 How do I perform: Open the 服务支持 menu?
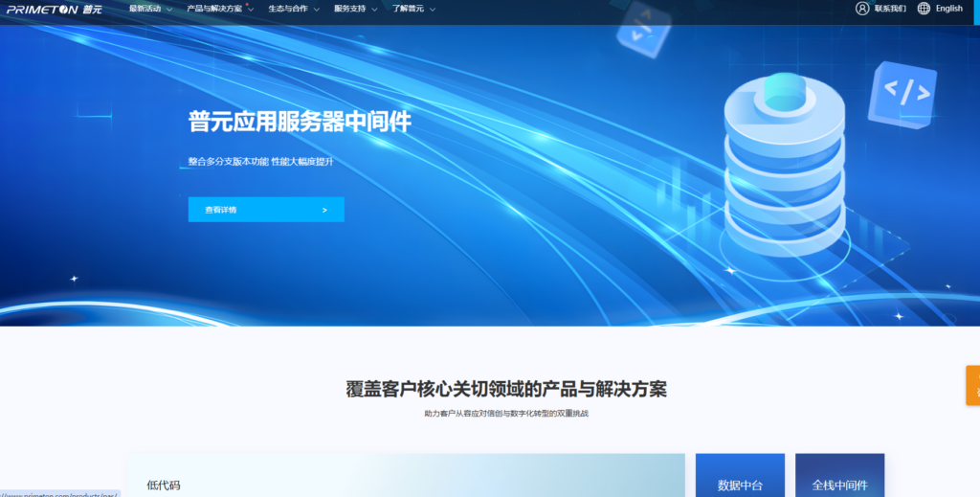(x=350, y=9)
